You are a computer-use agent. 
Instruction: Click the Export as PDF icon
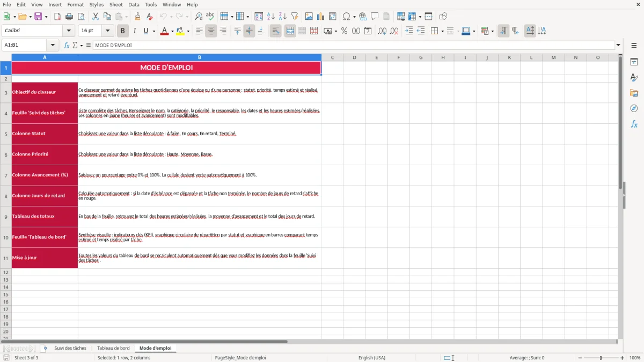[x=57, y=17]
